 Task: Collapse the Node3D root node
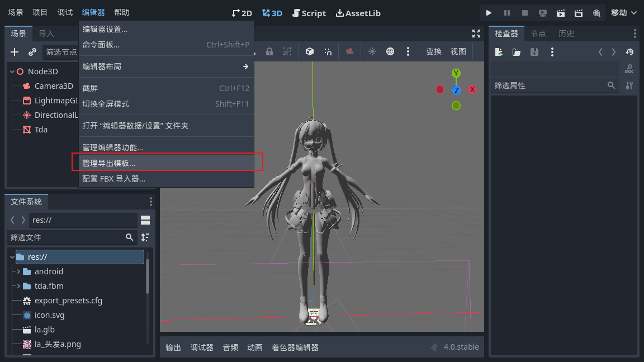click(12, 72)
